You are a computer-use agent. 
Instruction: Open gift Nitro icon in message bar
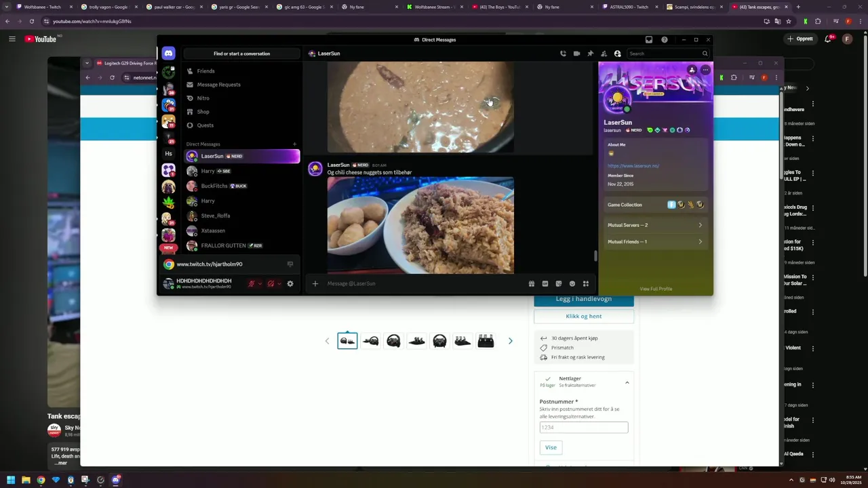[532, 283]
